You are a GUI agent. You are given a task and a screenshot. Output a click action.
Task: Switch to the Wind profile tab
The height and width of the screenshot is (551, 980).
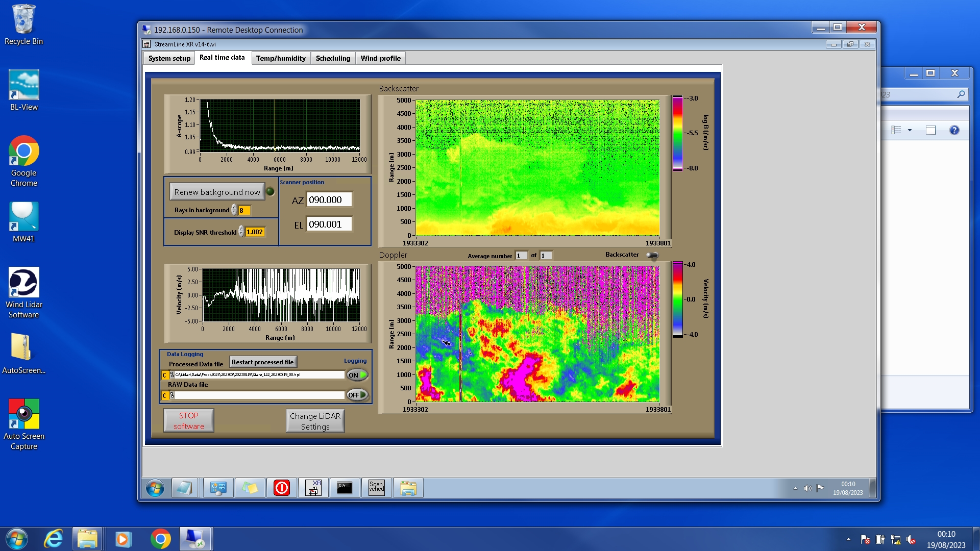point(380,58)
